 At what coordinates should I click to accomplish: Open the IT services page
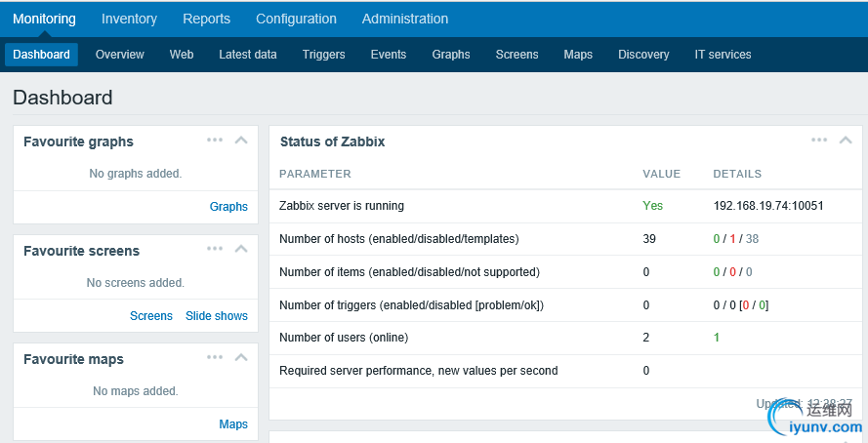[723, 55]
